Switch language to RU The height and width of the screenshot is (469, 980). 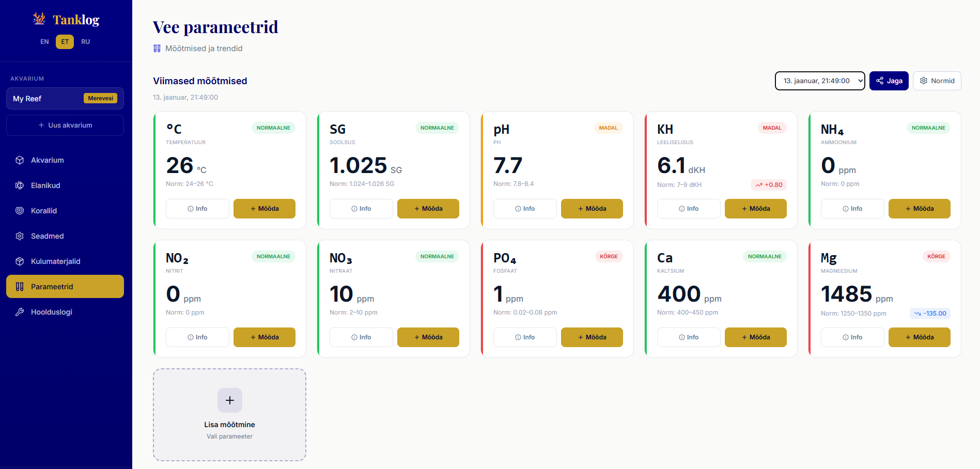pos(86,42)
